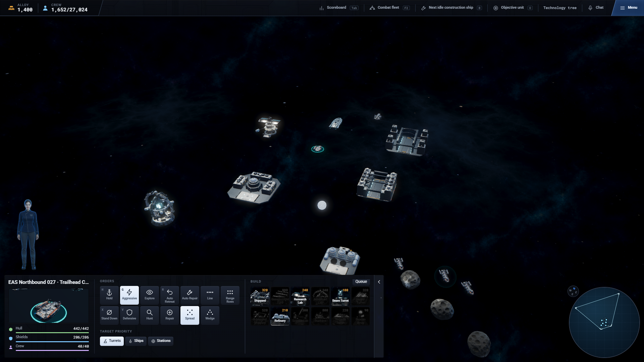The height and width of the screenshot is (362, 644).
Task: Open the Scoreboard
Action: [339, 8]
